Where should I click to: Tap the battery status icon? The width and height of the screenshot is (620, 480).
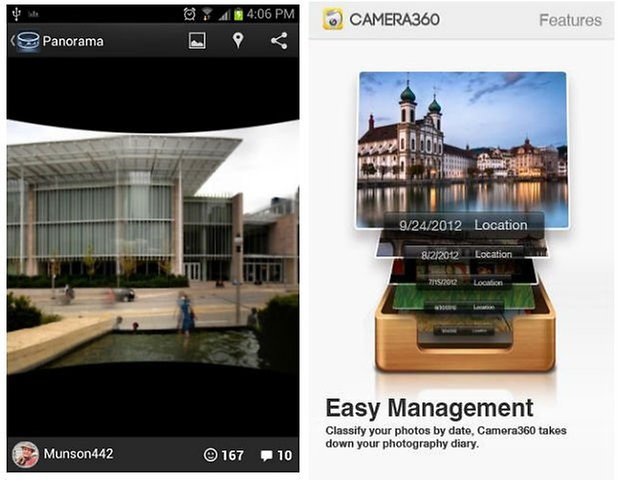[x=238, y=14]
